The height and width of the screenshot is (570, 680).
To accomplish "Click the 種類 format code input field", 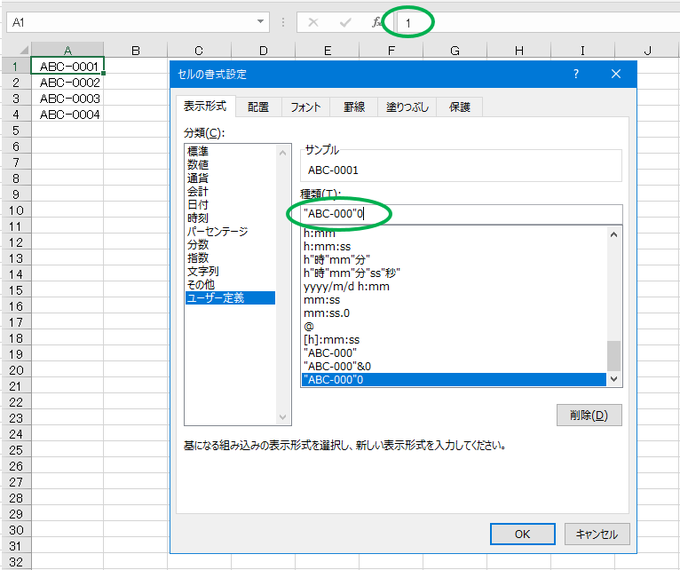I will pyautogui.click(x=461, y=214).
